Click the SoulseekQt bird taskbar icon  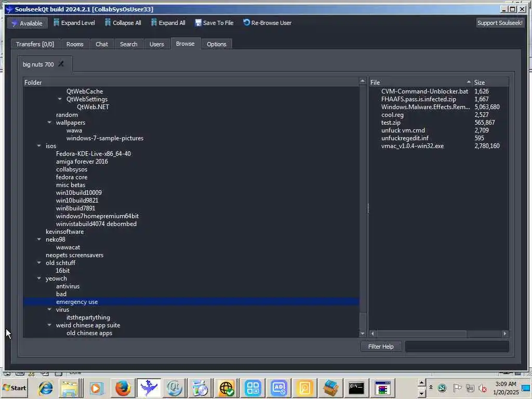pos(149,388)
